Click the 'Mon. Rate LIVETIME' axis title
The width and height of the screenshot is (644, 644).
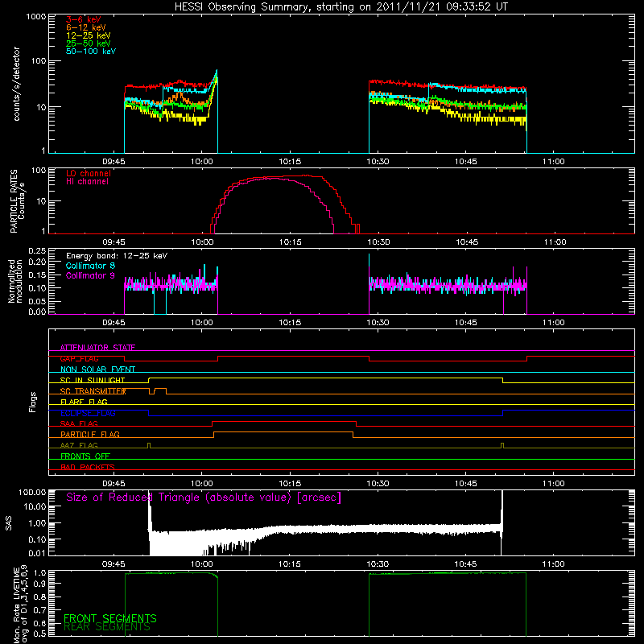[21, 605]
